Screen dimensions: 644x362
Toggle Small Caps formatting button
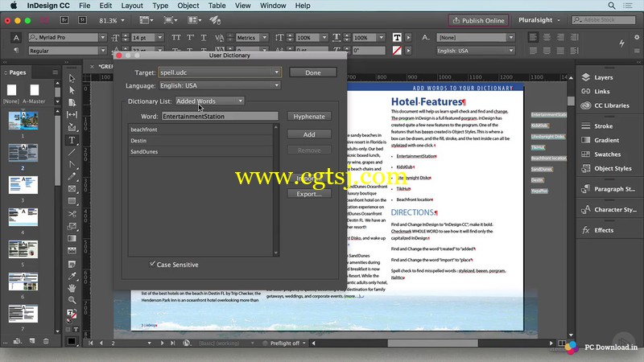[x=176, y=51]
